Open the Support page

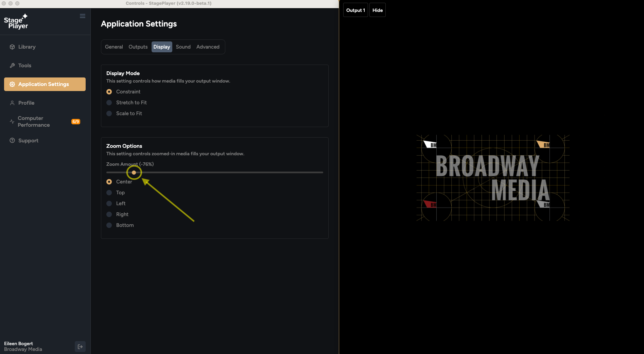45,141
